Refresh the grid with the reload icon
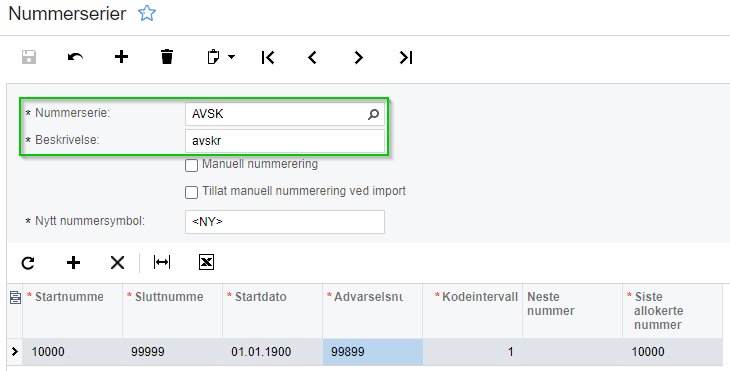Viewport: 730px width, 371px height. point(28,263)
